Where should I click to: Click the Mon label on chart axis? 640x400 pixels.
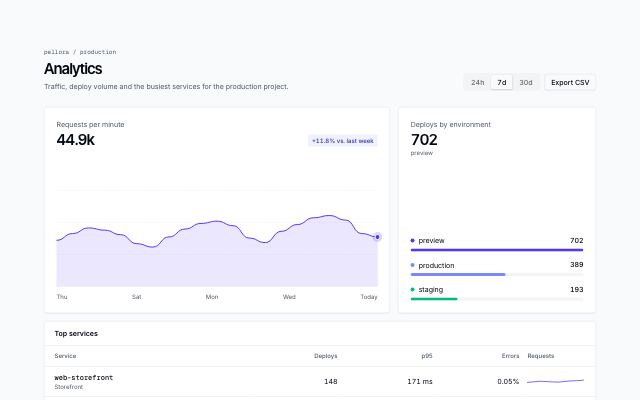click(212, 297)
